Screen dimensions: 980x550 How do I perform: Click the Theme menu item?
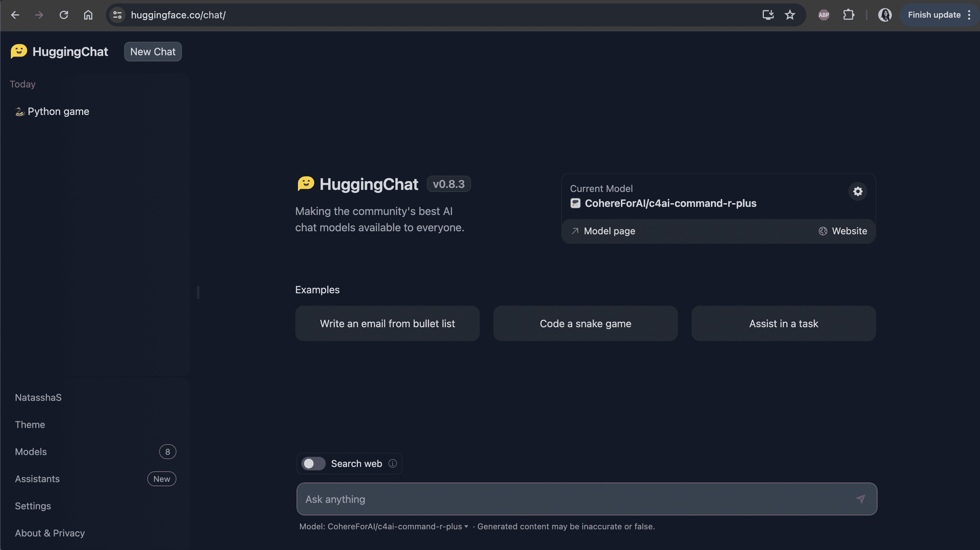[29, 424]
